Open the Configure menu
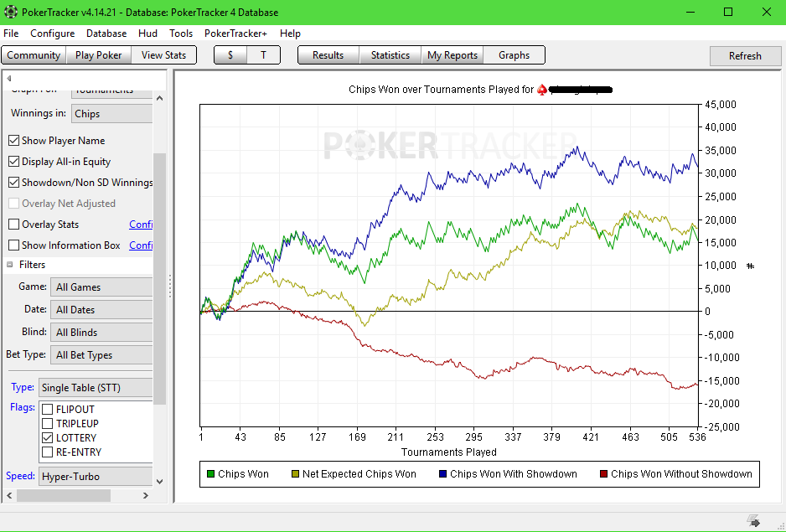 pyautogui.click(x=53, y=34)
